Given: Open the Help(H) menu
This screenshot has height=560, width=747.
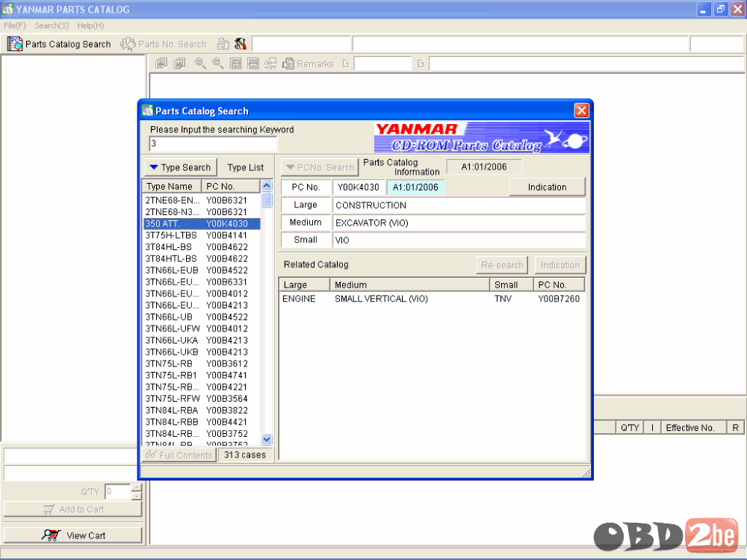Looking at the screenshot, I should [x=90, y=25].
